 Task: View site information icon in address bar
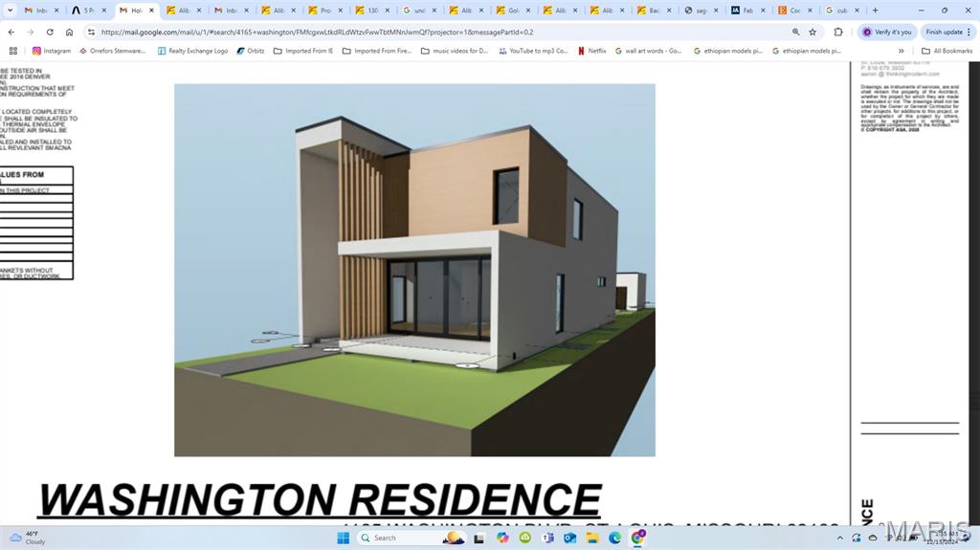(91, 32)
